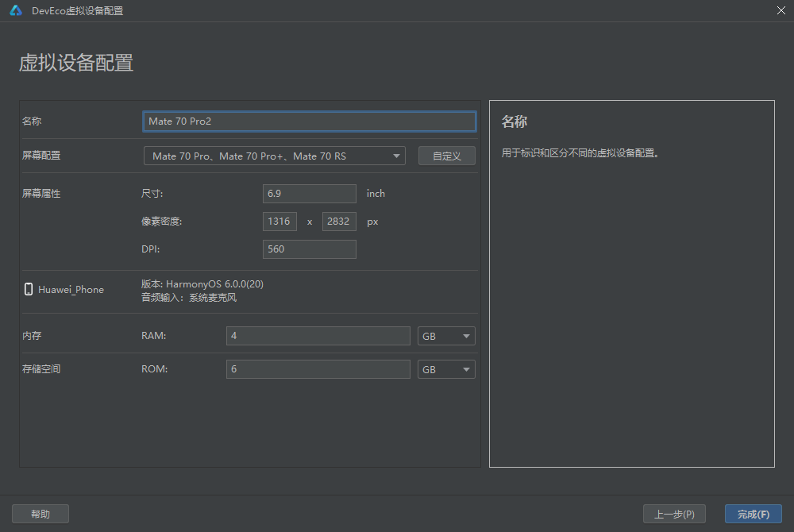Click the 内存 label

(x=32, y=336)
